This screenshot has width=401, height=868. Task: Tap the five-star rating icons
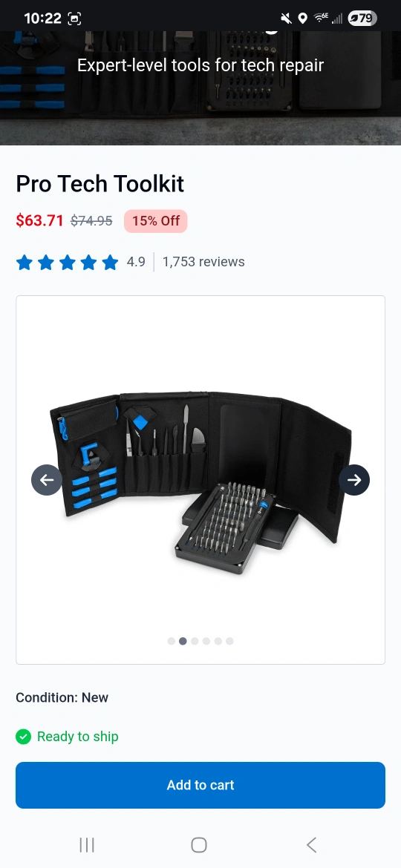click(x=67, y=262)
